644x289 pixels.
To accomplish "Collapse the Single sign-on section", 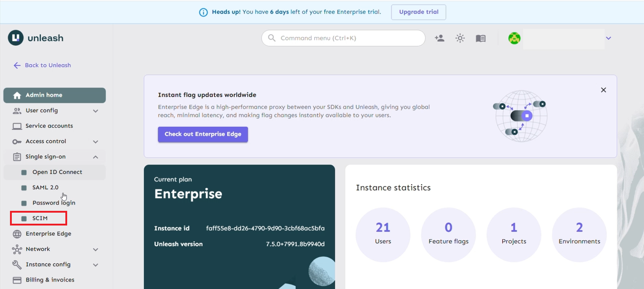I will pyautogui.click(x=95, y=157).
